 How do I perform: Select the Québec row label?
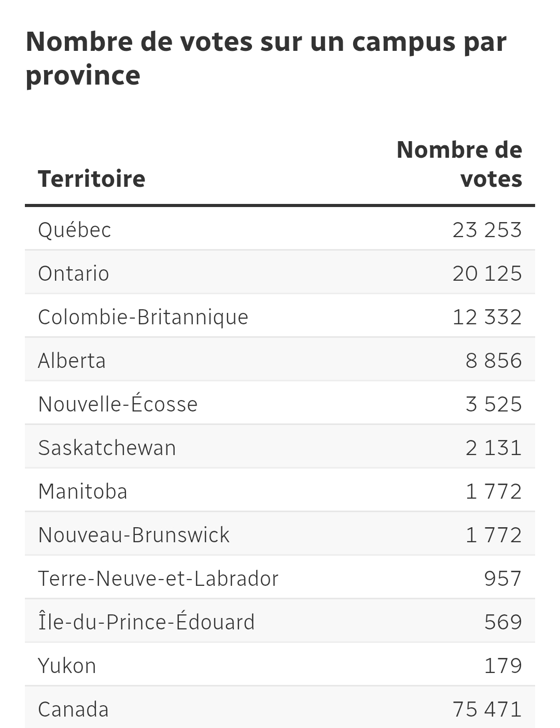click(x=75, y=230)
